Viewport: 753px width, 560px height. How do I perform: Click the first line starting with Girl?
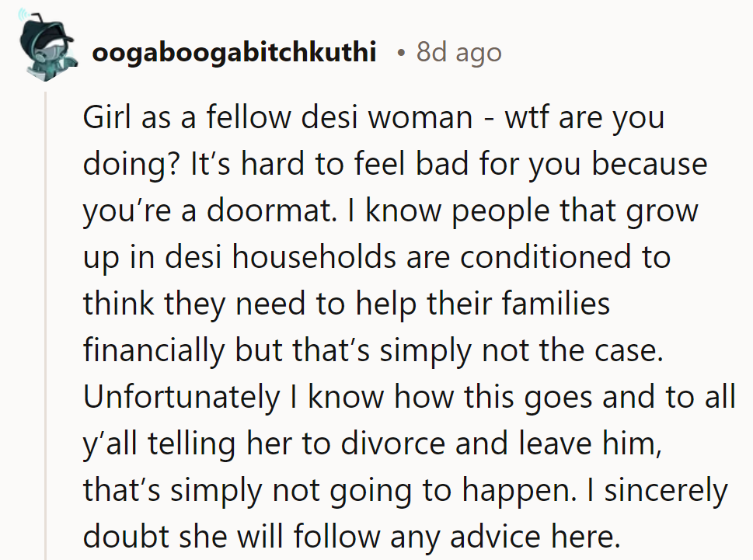click(374, 117)
